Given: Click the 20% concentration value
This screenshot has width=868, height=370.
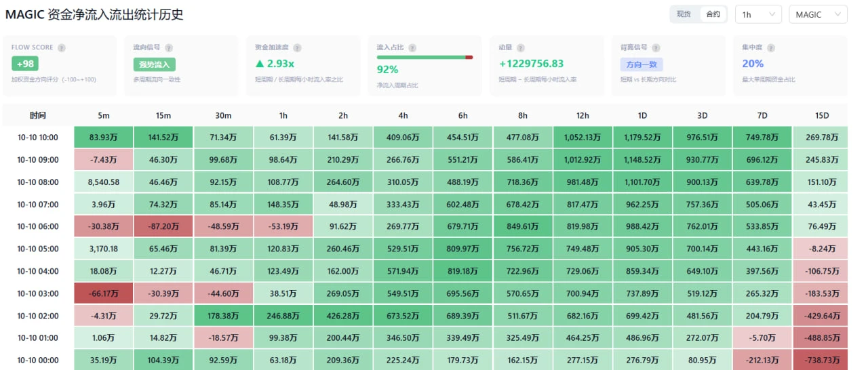Looking at the screenshot, I should 753,64.
